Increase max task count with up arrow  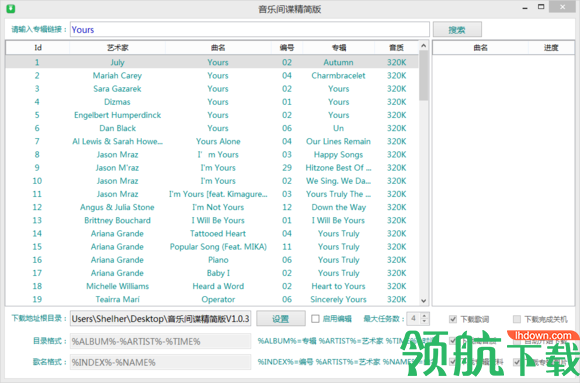(424, 316)
